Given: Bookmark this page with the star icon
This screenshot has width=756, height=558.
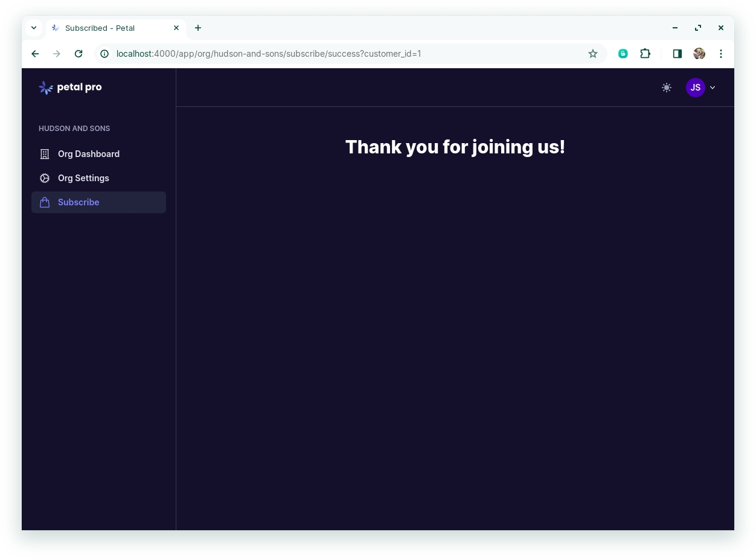Looking at the screenshot, I should [x=593, y=54].
